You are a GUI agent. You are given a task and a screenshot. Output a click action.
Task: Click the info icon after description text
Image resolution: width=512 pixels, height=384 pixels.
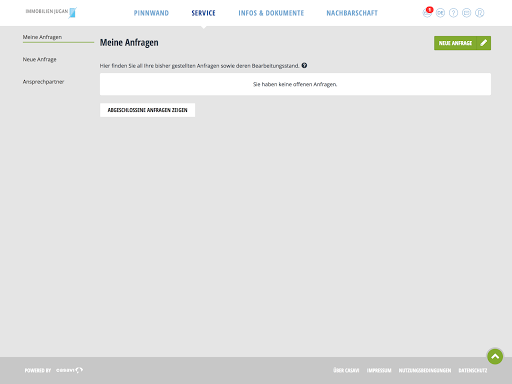[x=304, y=65]
